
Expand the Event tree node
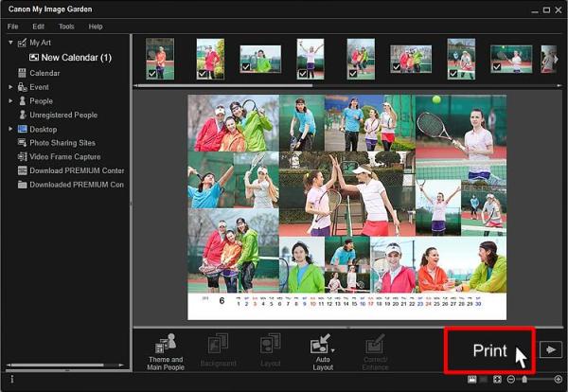(x=10, y=87)
